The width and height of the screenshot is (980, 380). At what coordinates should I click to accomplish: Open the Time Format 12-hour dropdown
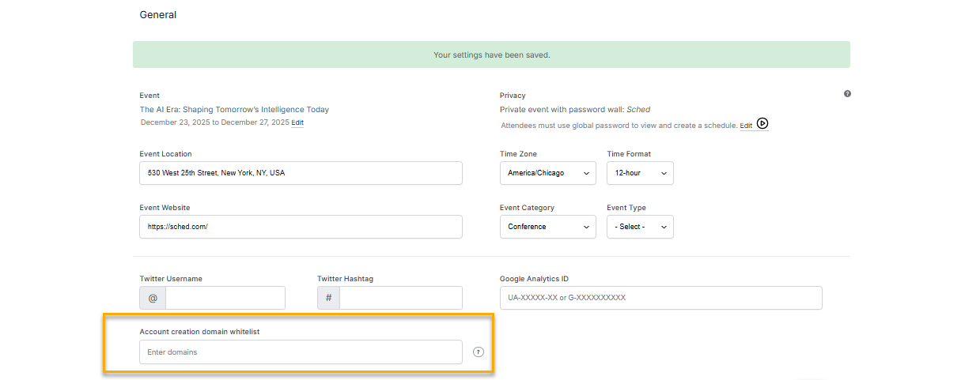(640, 173)
